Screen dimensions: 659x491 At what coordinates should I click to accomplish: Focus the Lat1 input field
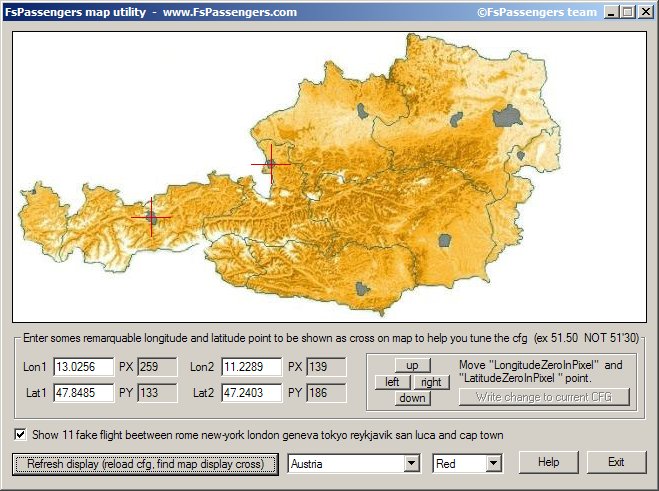(83, 393)
